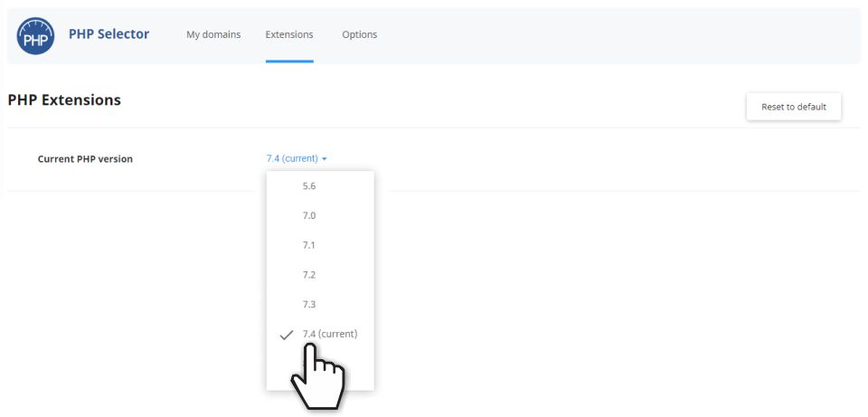Viewport: 868px width, 417px height.
Task: Click the PHP speedometer logo icon
Action: point(35,35)
